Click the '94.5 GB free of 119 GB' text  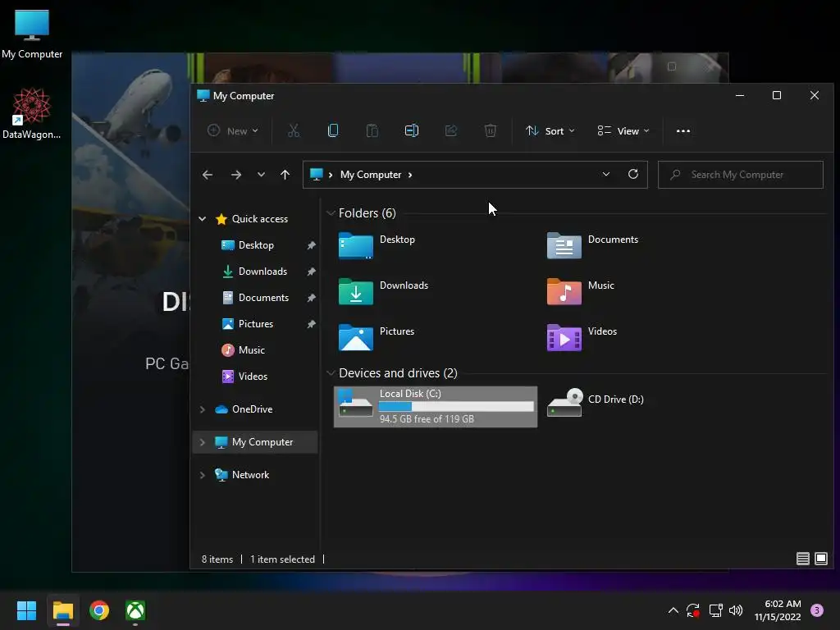pos(427,419)
